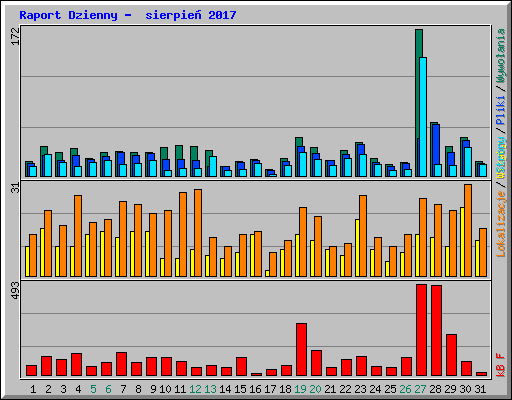The width and height of the screenshot is (512, 400).
Task: Click the 'Raport Dzienny - sierpień 2017' title
Action: [x=128, y=15]
